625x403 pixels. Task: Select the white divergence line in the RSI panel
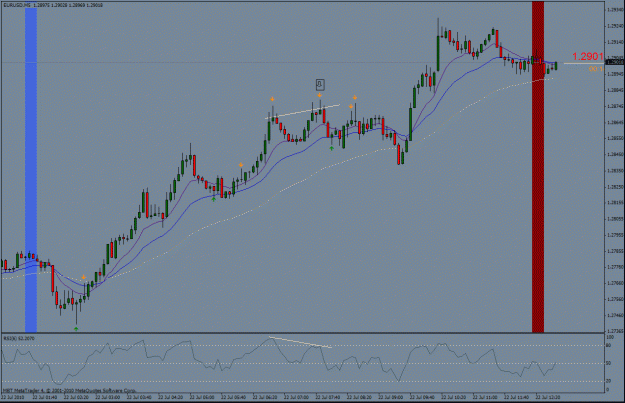300,342
